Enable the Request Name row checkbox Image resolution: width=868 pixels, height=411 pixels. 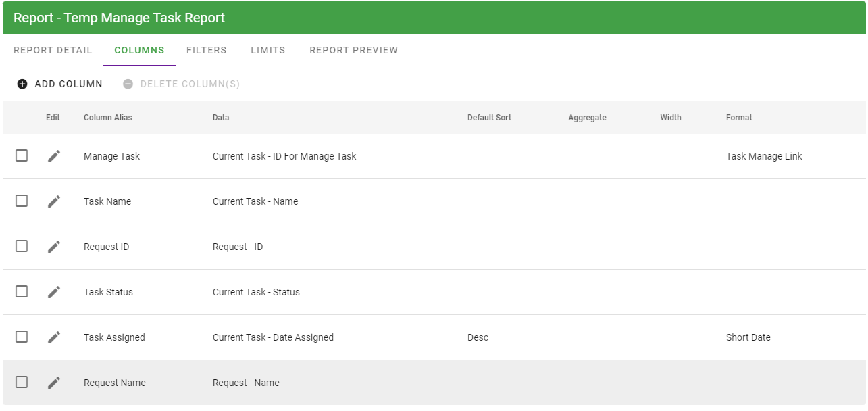22,382
